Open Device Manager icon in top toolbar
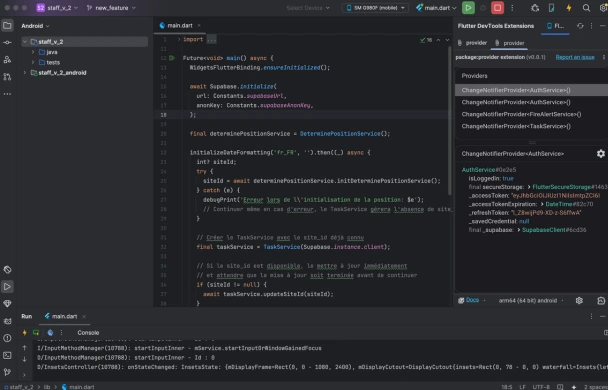 [x=551, y=8]
